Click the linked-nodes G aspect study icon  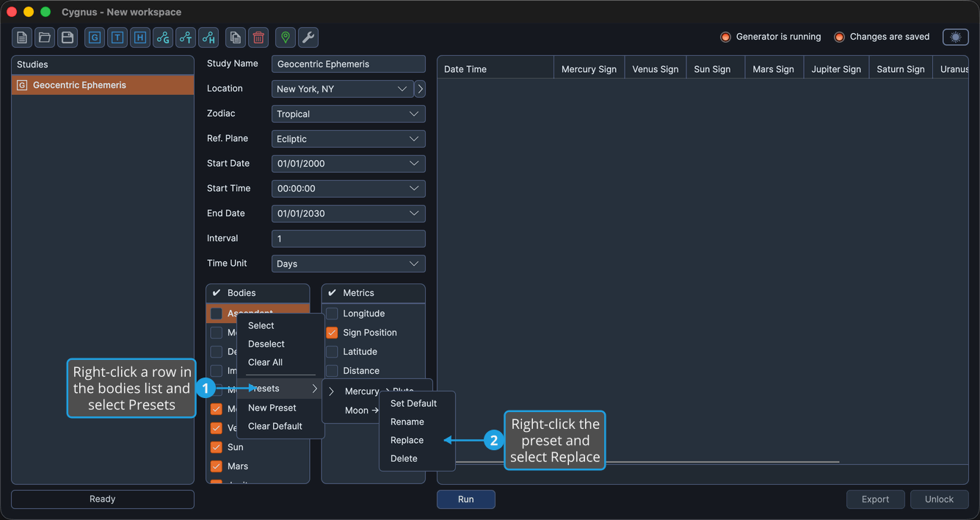coord(163,37)
